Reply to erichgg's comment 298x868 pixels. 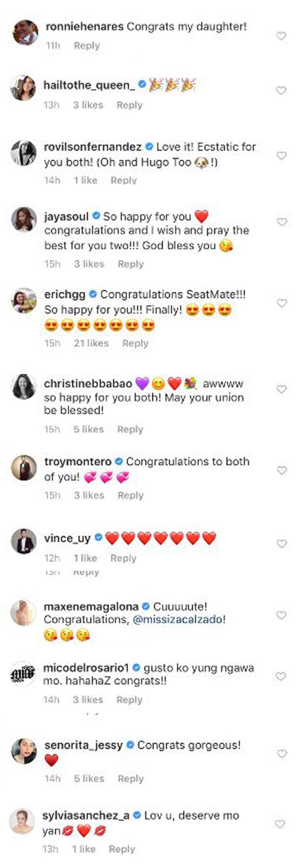coord(135,343)
